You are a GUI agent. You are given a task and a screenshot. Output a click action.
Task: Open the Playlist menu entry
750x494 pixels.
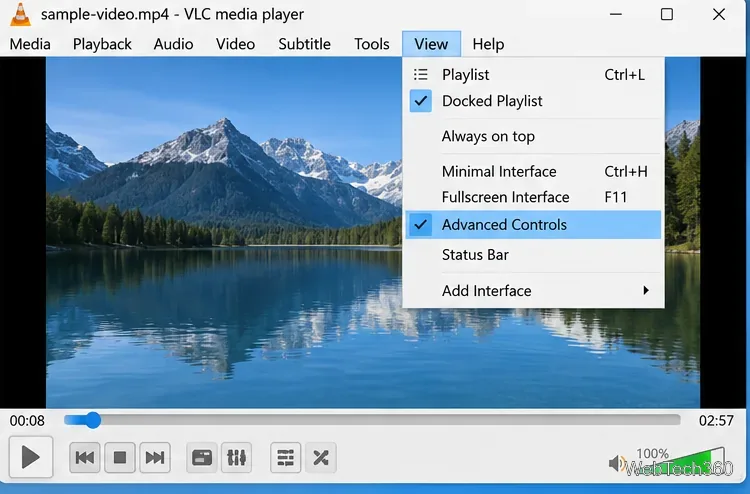533,75
